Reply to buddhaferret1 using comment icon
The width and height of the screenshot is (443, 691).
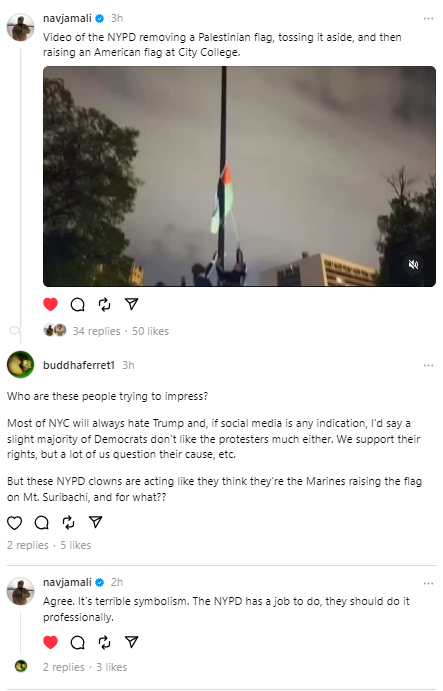pyautogui.click(x=41, y=523)
